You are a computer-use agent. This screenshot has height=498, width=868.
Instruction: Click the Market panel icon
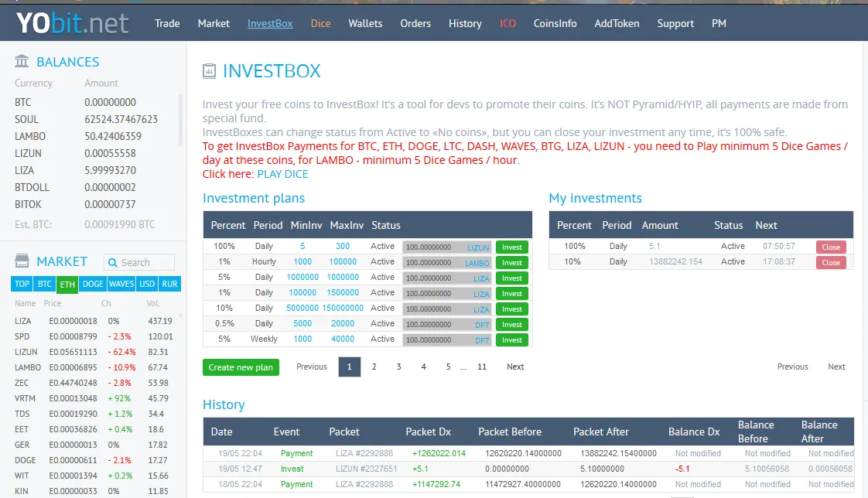click(x=22, y=261)
